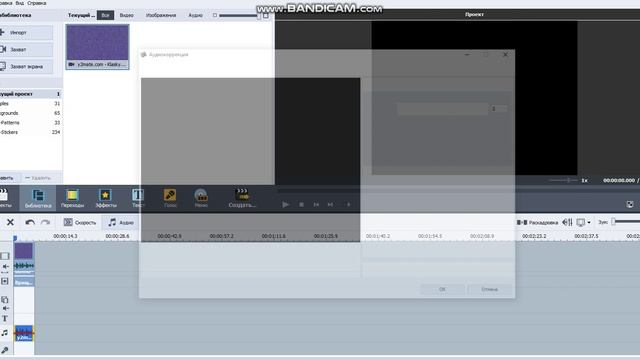Undo the last timeline action
Screen dimensions: 640x360
click(30, 222)
